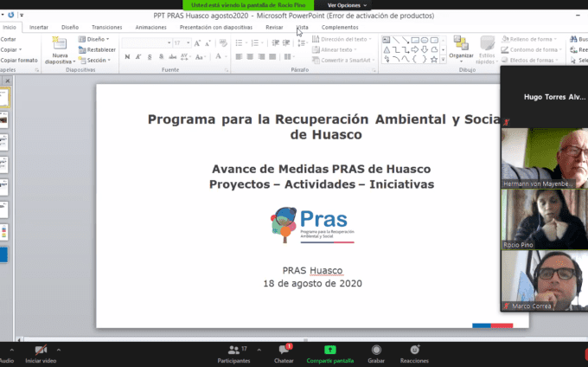
Task: Open Contorno de forma outline color
Action: [x=532, y=49]
